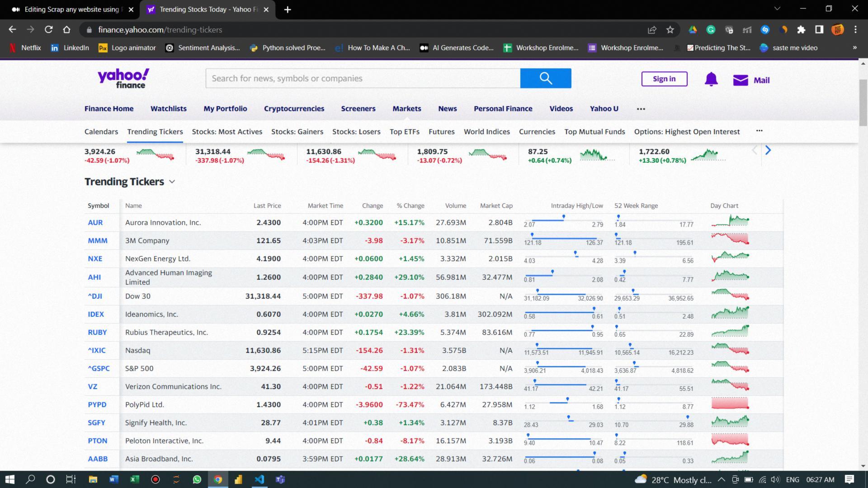Click the 06:27 AM clock
The image size is (868, 488).
(x=820, y=479)
